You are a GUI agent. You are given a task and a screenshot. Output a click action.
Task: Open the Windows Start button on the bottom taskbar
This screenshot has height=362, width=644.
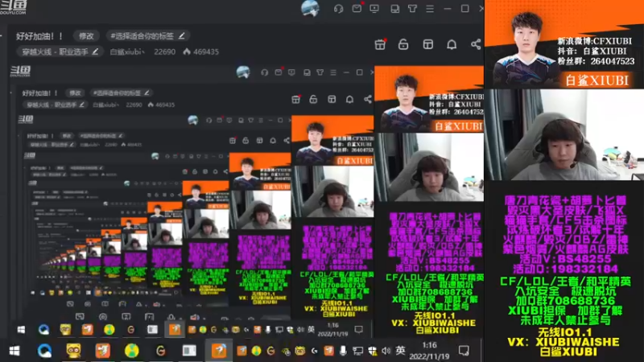point(14,351)
